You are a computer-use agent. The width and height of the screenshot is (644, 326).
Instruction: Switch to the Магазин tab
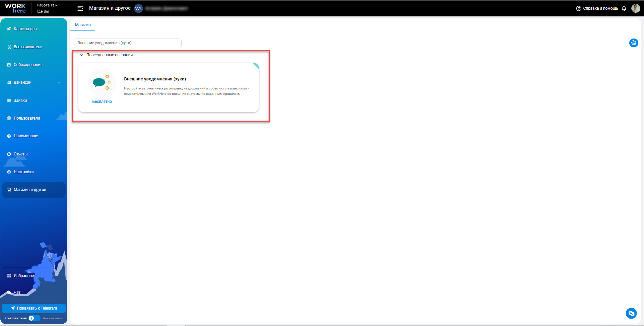[x=83, y=25]
